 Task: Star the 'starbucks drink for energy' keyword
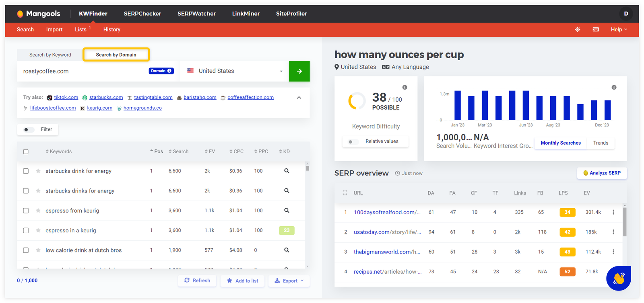(x=38, y=171)
